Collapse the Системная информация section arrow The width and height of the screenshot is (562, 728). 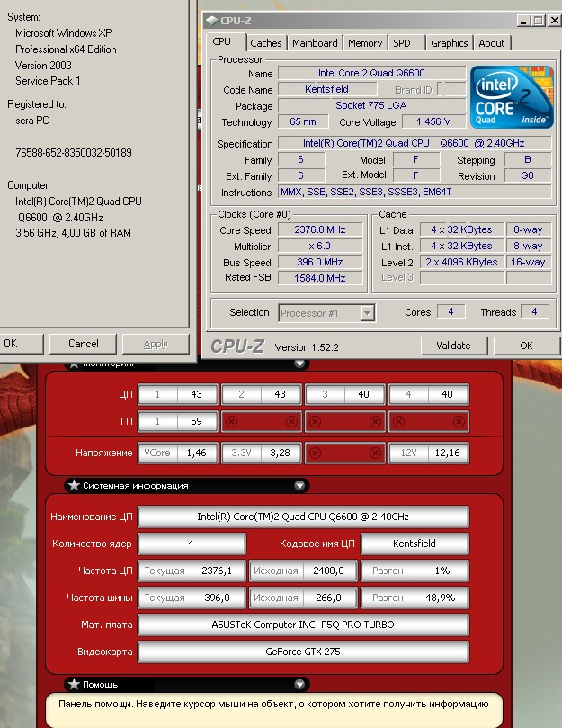(x=299, y=486)
